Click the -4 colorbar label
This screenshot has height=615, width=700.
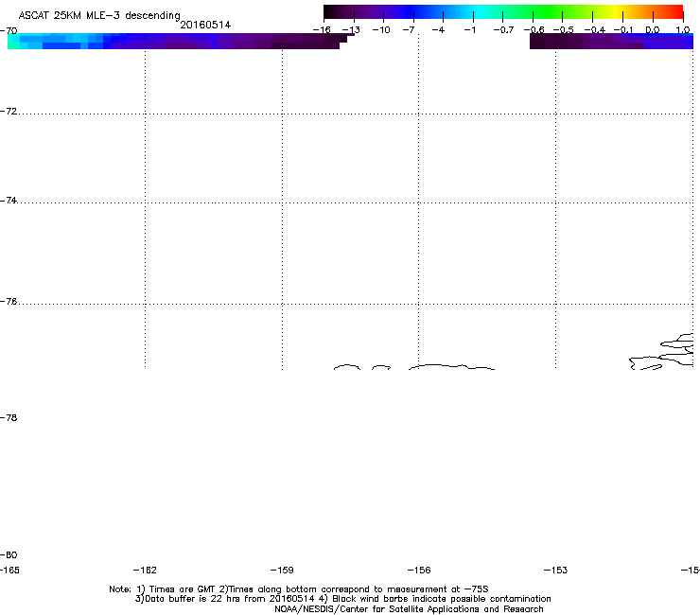click(x=438, y=30)
